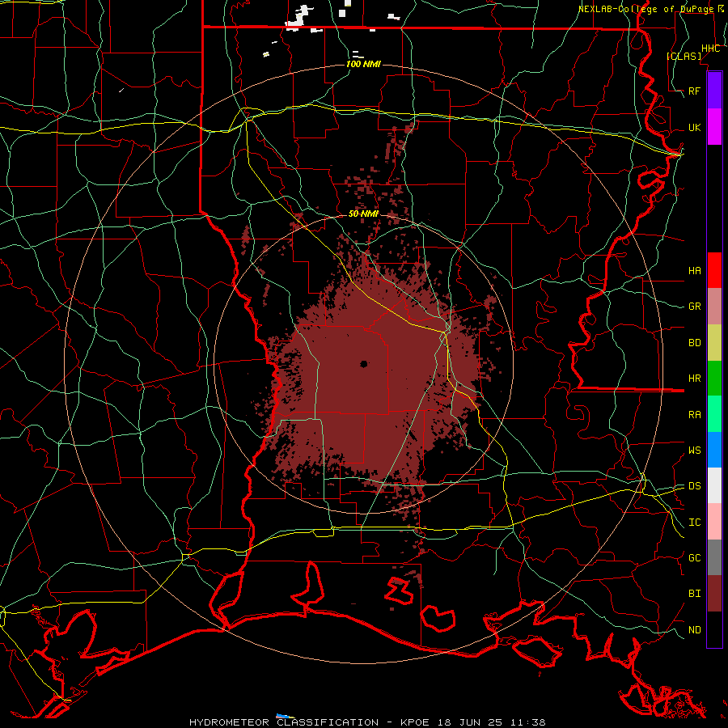Image resolution: width=728 pixels, height=728 pixels.
Task: Click the blue WS legend swatch
Action: pyautogui.click(x=714, y=450)
